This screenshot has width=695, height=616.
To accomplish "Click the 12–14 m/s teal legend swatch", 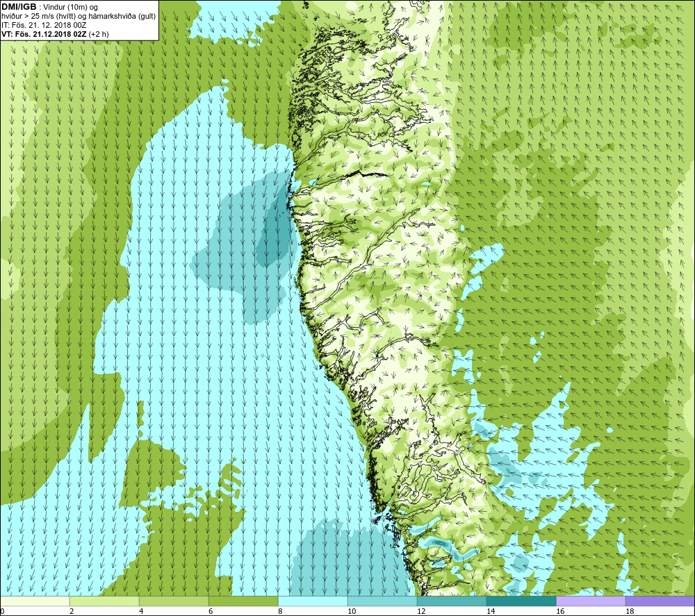I will tap(452, 601).
